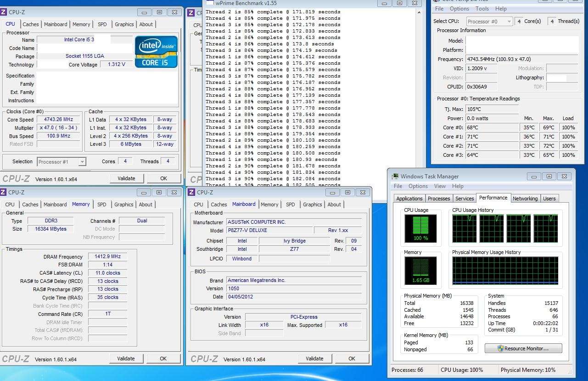Viewport: 588px width, 381px height.
Task: Click the Cycle Time value 35 clocks
Action: point(108,297)
